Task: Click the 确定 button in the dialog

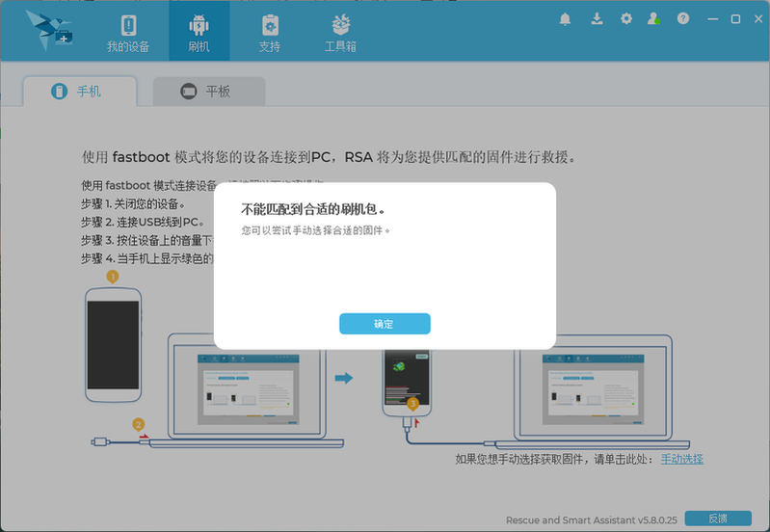Action: 385,324
